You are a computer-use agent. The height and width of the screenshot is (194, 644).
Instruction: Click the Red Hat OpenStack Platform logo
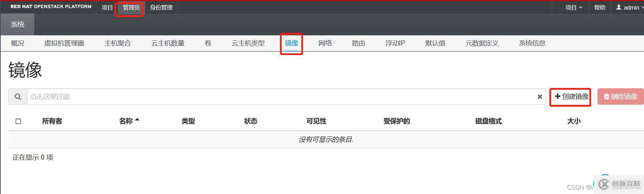(x=51, y=7)
